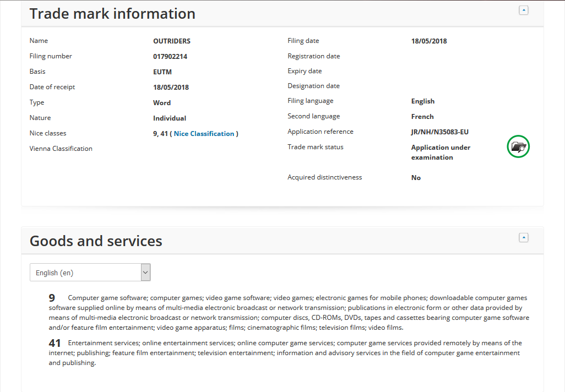Click the Date of receipt value
Image resolution: width=565 pixels, height=392 pixels.
point(171,88)
